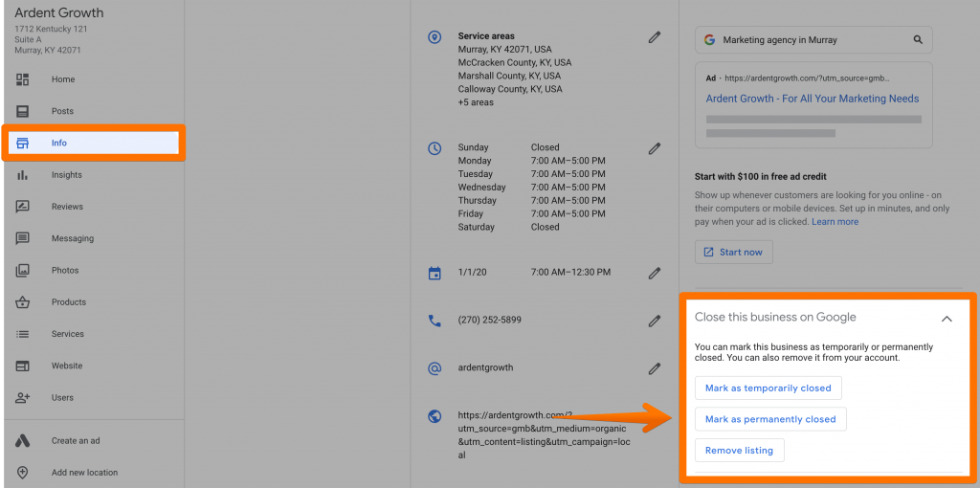The height and width of the screenshot is (488, 980).
Task: Open the Website icon in the sidebar
Action: point(23,366)
